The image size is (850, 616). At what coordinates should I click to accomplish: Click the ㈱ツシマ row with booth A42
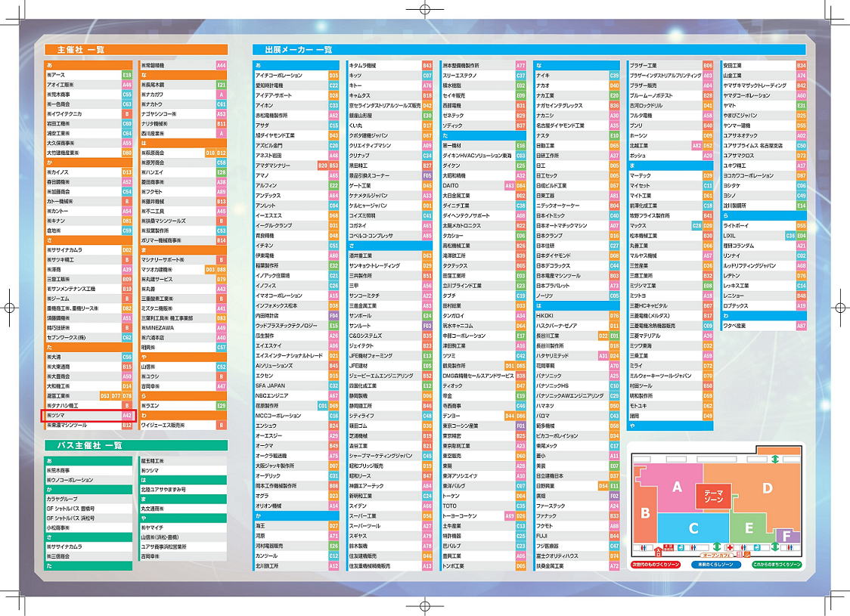(x=88, y=416)
